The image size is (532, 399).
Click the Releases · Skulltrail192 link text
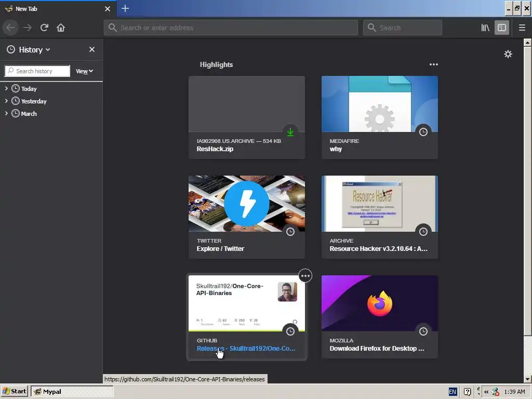(246, 349)
